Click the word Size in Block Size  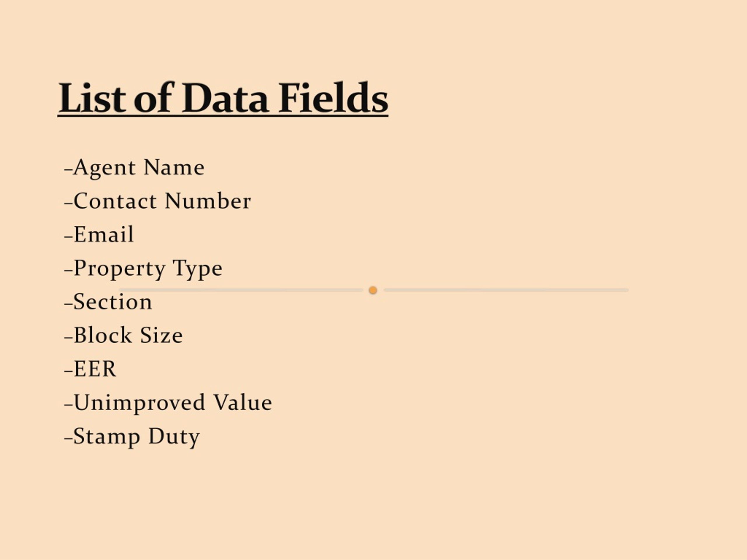coord(161,335)
